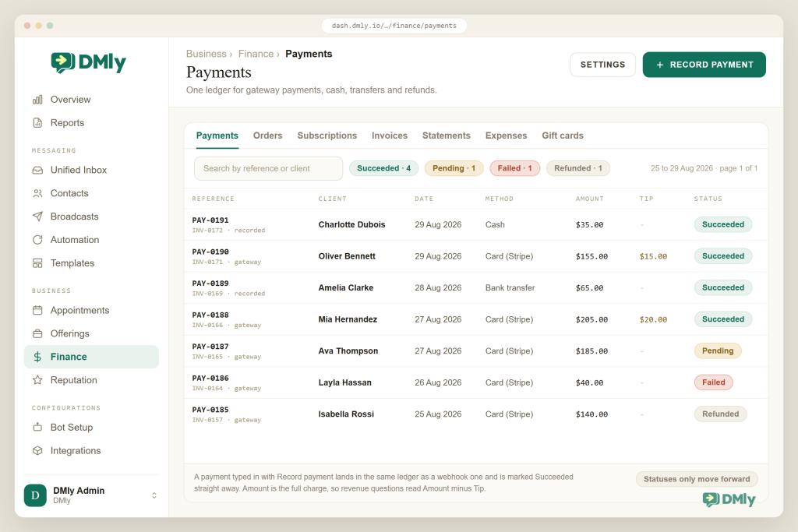Click client name Isabella Rossi
This screenshot has width=798, height=532.
point(346,414)
